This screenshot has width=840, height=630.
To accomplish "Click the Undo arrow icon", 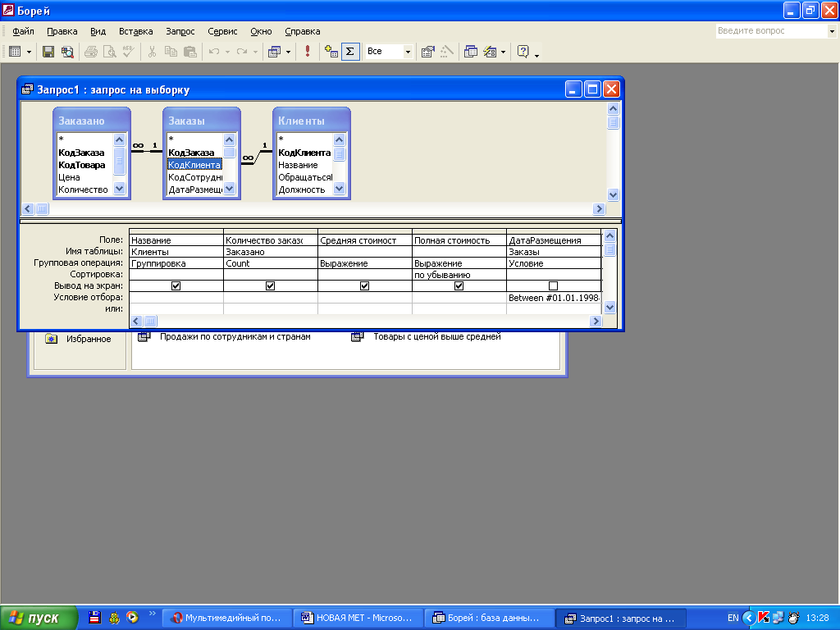I will 214,52.
